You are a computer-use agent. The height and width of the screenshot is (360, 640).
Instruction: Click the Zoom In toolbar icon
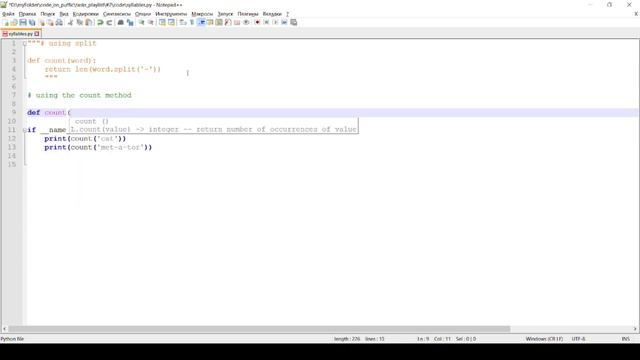coord(142,22)
